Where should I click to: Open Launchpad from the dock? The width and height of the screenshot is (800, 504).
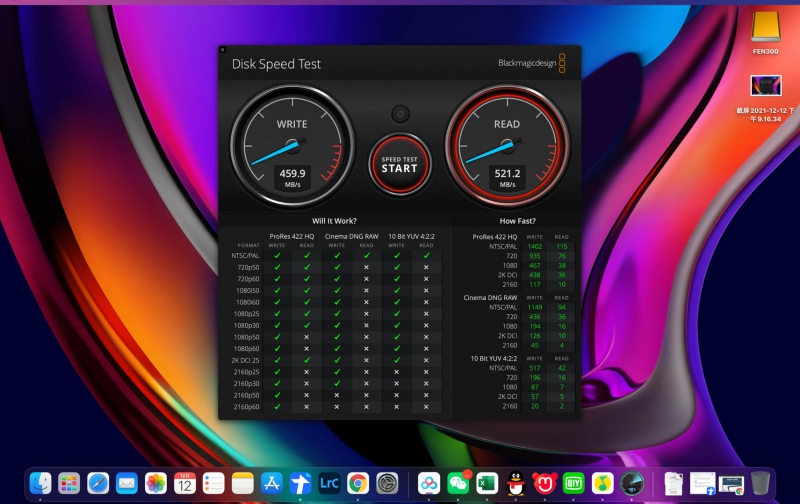pyautogui.click(x=69, y=483)
